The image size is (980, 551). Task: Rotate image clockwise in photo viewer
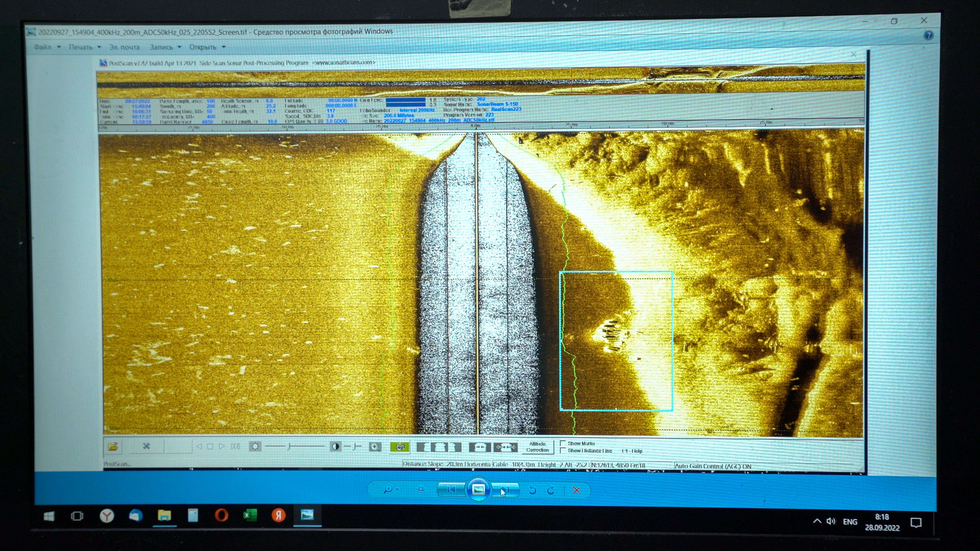tap(551, 490)
